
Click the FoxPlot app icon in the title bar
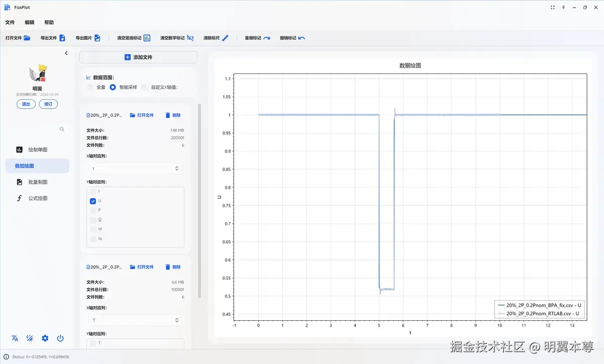(x=7, y=8)
